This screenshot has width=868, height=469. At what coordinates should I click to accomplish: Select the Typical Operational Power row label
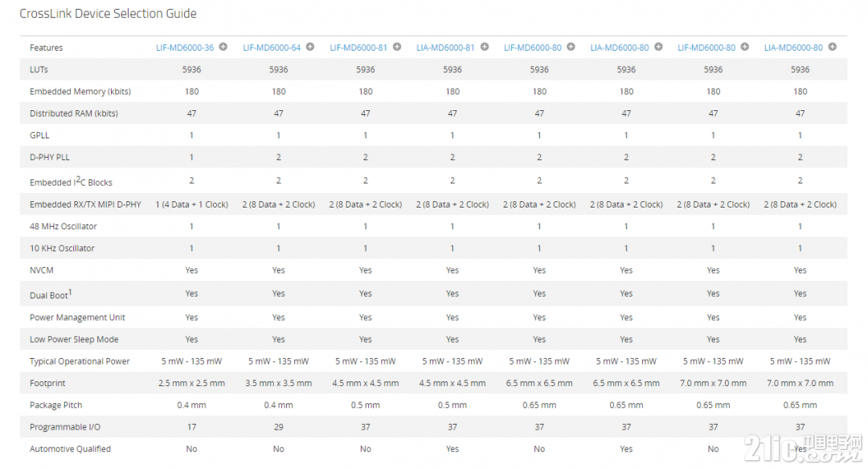click(x=80, y=361)
